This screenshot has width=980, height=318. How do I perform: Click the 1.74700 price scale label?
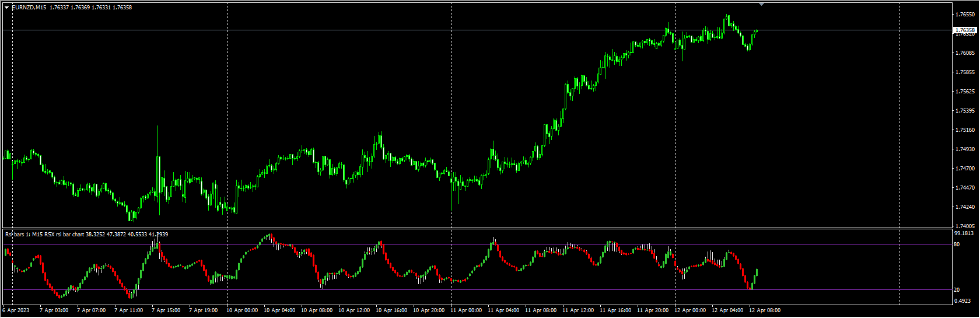coord(965,169)
